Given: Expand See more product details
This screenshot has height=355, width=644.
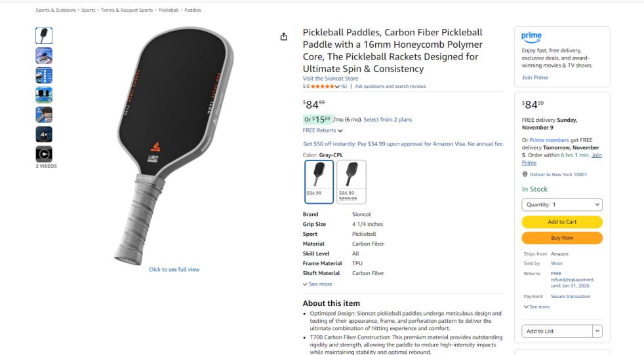Looking at the screenshot, I should 317,284.
